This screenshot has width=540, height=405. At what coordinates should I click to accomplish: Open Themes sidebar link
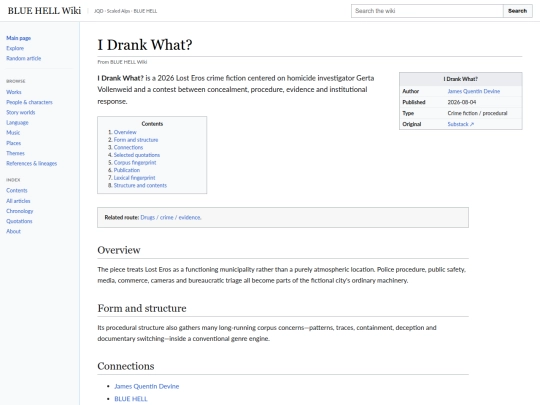15,153
